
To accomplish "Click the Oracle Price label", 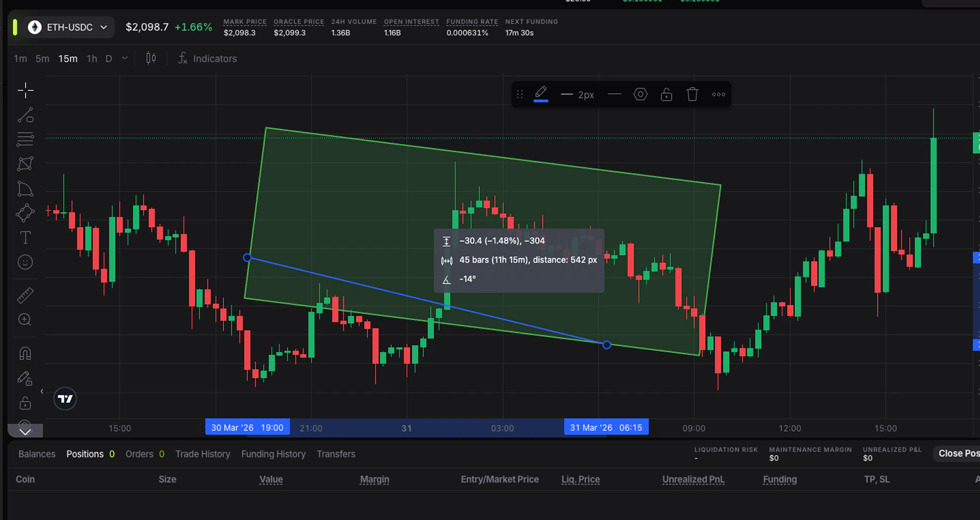I will click(299, 22).
